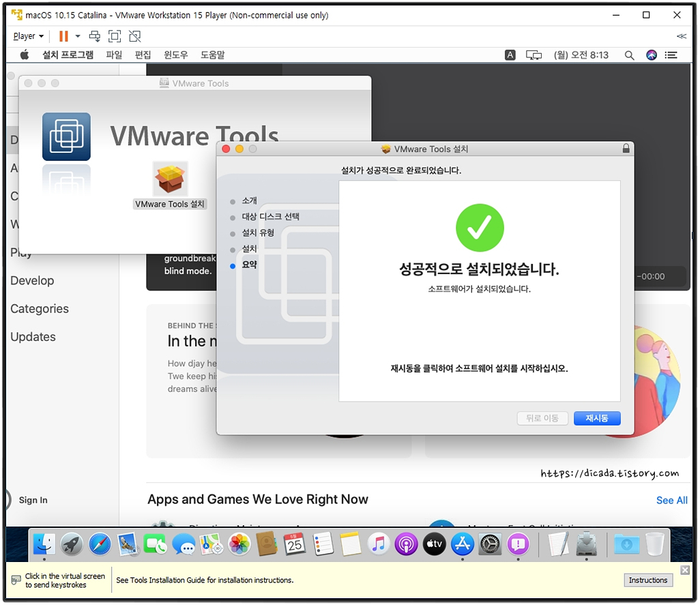Viewport: 700px width, 605px height.
Task: Click the 설치 유형 step
Action: 258,233
